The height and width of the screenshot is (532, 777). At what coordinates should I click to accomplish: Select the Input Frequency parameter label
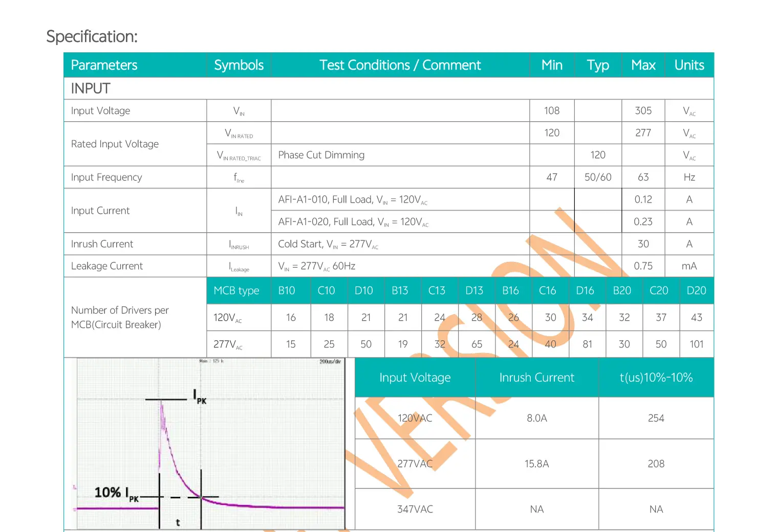coord(106,178)
